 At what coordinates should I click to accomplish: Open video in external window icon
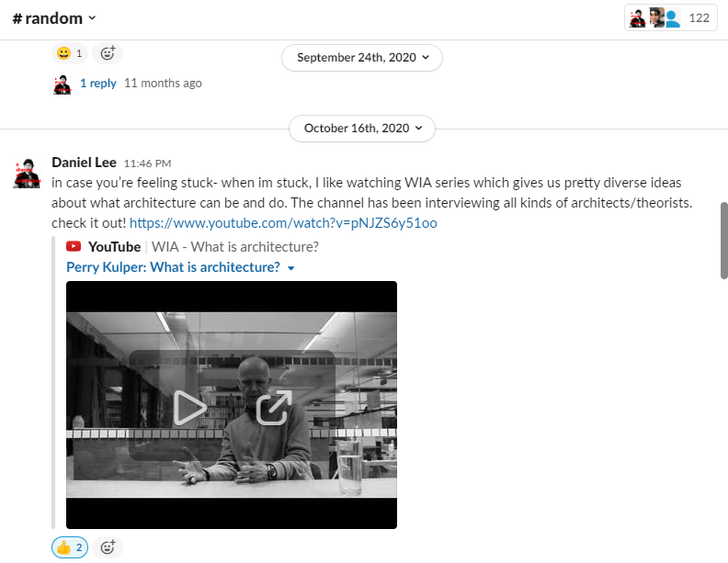tap(273, 407)
